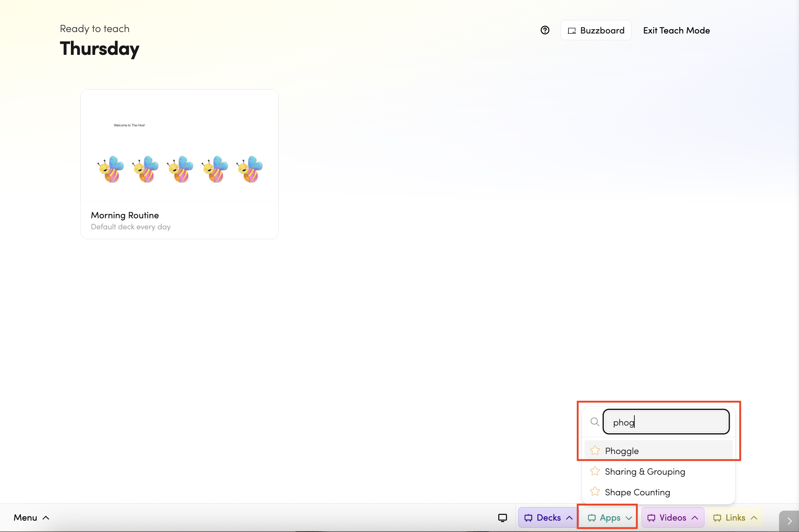Click the right arrow at bottom corner
The height and width of the screenshot is (532, 799).
(789, 521)
